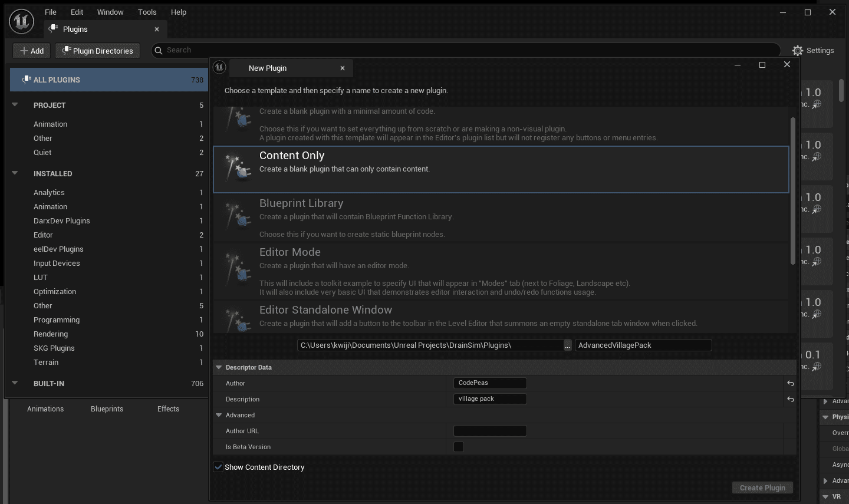The height and width of the screenshot is (504, 849).
Task: Open the Window menu
Action: point(110,12)
